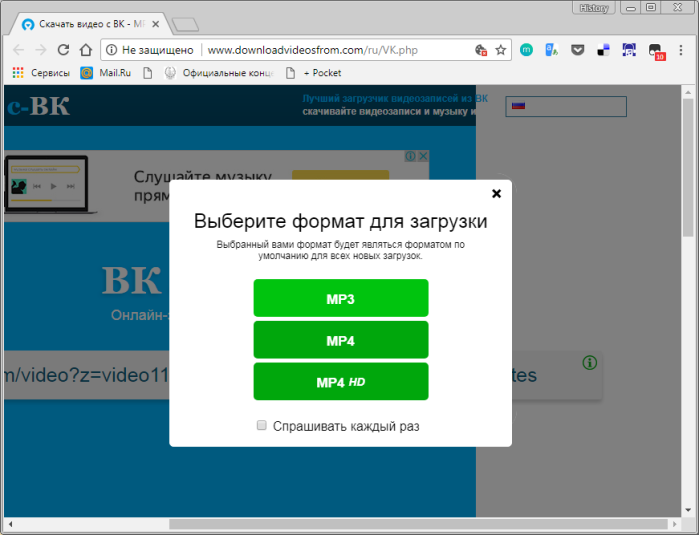Click the scroll up arrow of vertical scrollbar
699x535 pixels.
coord(688,92)
